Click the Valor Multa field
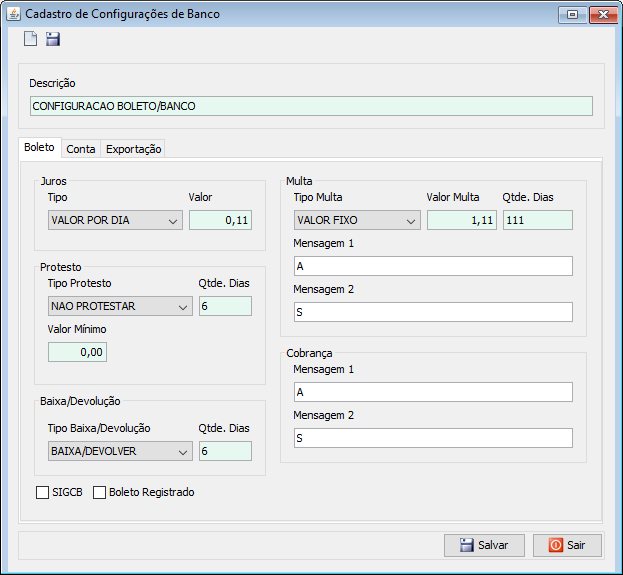Viewport: 623px width, 575px height. [462, 220]
